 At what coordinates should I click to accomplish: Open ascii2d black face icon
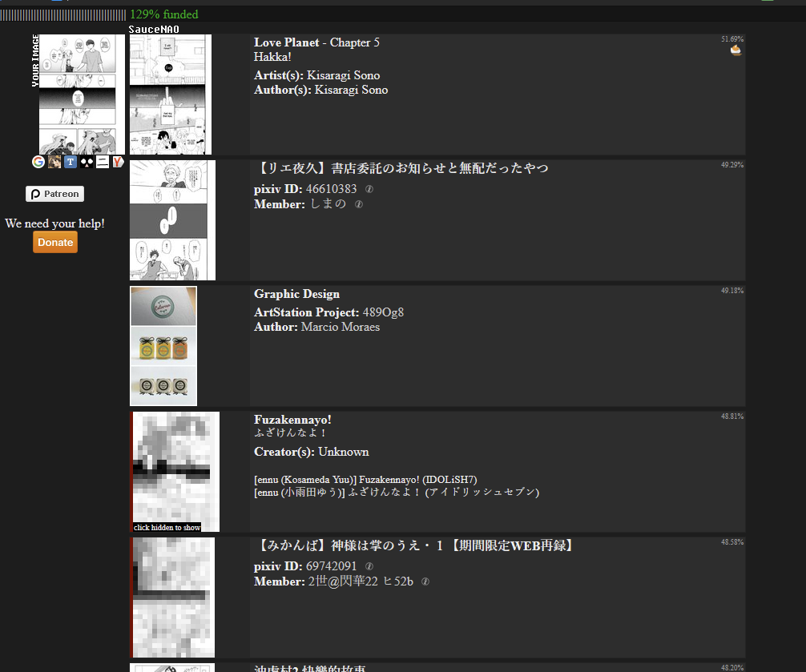tap(87, 162)
